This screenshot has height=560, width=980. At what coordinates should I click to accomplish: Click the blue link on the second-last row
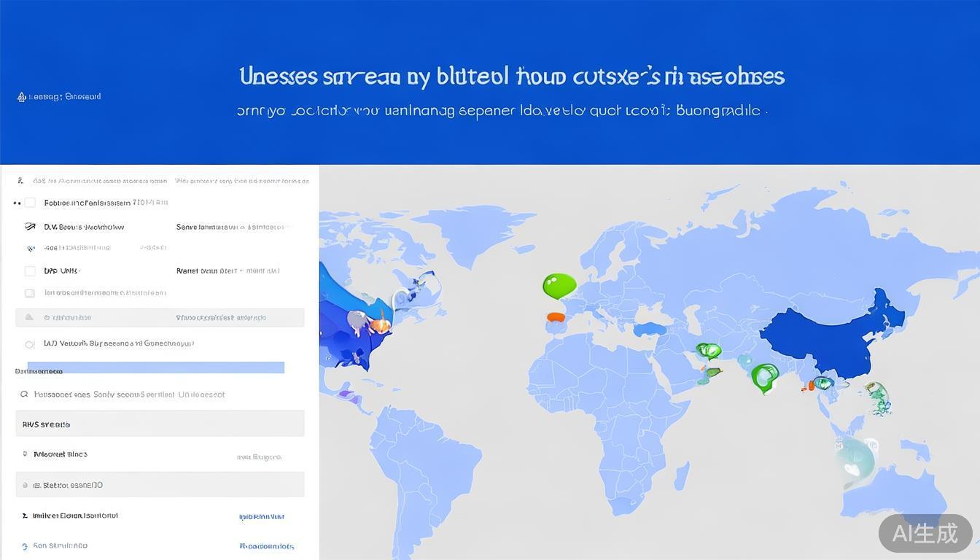tap(261, 516)
